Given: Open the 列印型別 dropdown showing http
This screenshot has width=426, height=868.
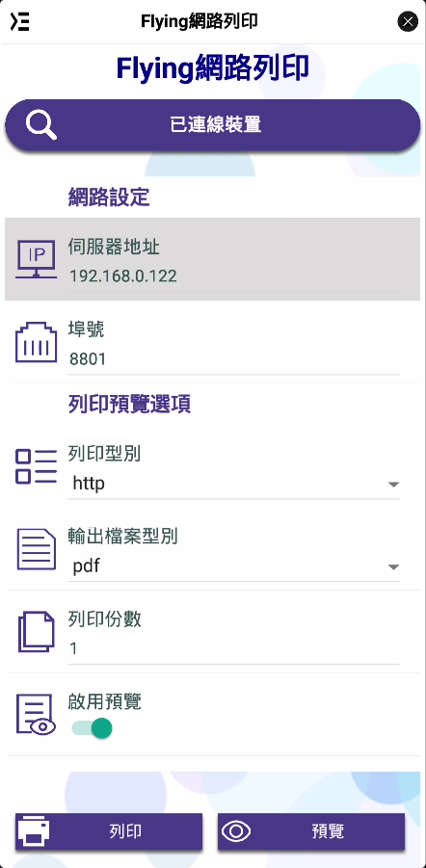Looking at the screenshot, I should pos(233,484).
